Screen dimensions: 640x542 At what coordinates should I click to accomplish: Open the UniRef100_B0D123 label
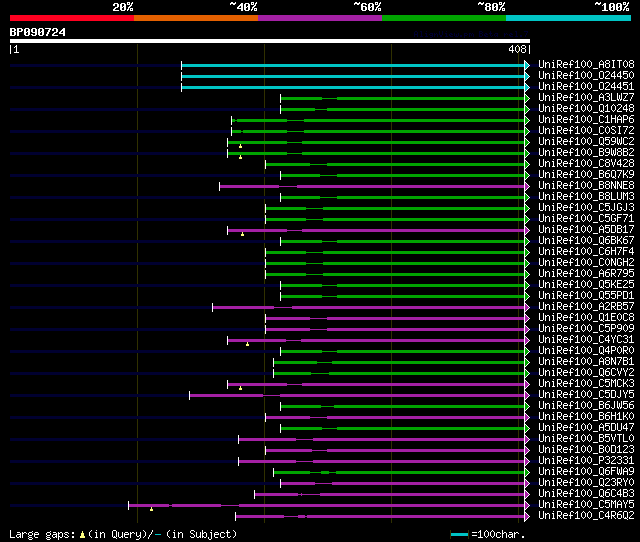586,450
